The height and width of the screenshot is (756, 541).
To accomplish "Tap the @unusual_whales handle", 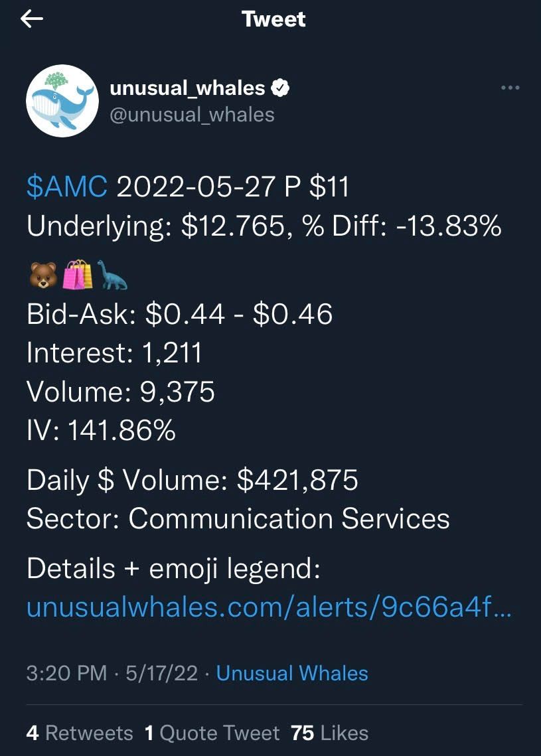I will point(191,114).
